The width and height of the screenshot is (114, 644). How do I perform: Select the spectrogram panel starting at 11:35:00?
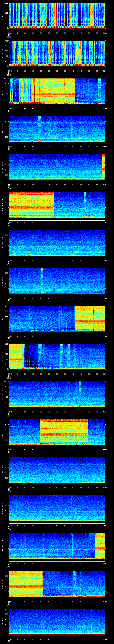57,243
